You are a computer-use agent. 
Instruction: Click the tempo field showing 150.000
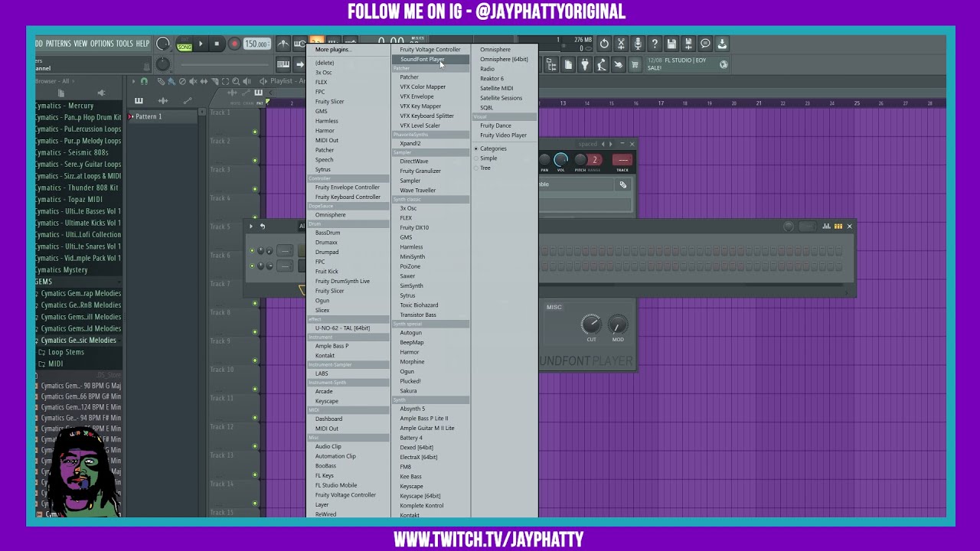point(257,44)
